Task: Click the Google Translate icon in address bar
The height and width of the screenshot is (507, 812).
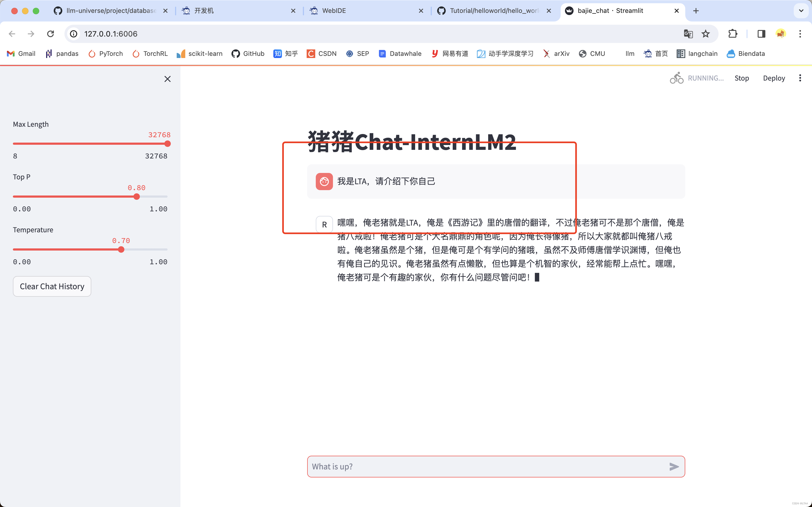Action: pos(688,34)
